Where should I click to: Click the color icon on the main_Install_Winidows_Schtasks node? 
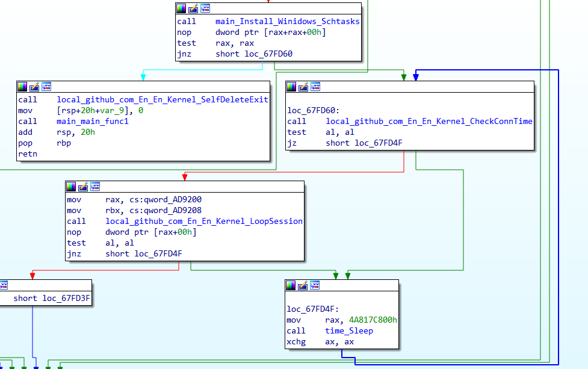pos(181,8)
